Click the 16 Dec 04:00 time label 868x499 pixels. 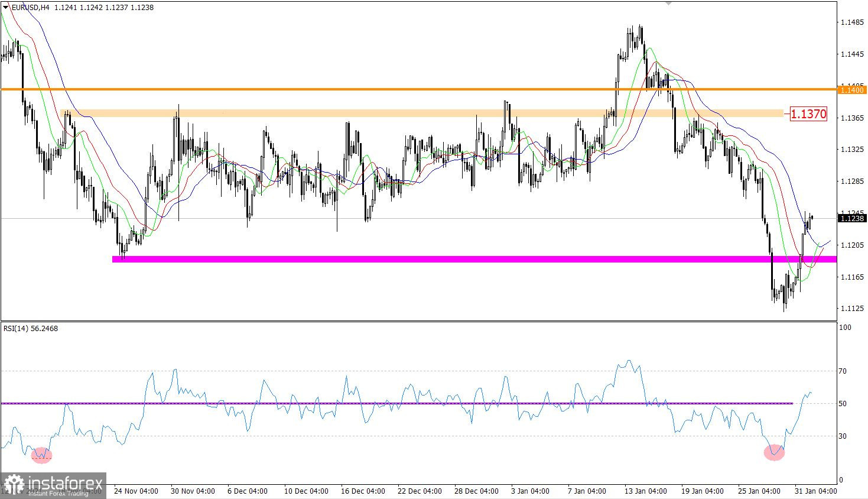(x=362, y=491)
